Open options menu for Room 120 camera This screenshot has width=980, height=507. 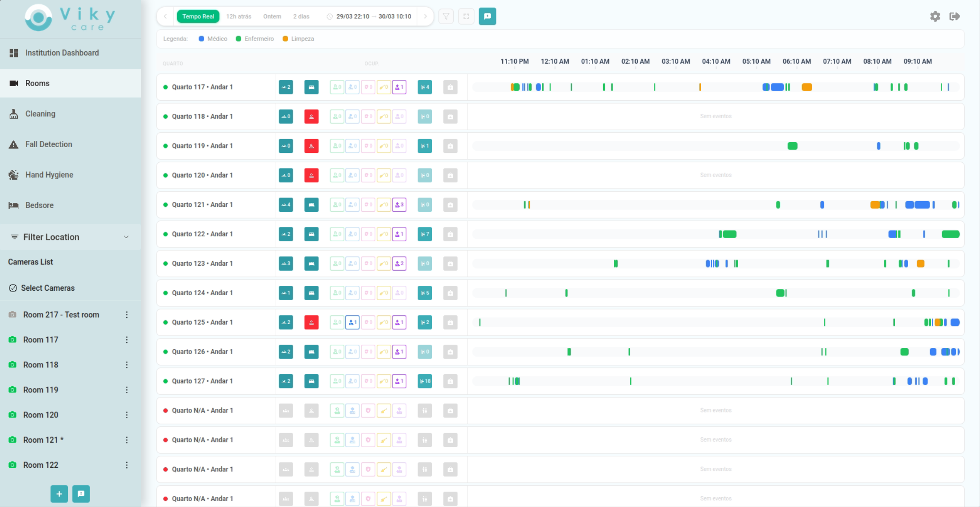[127, 415]
